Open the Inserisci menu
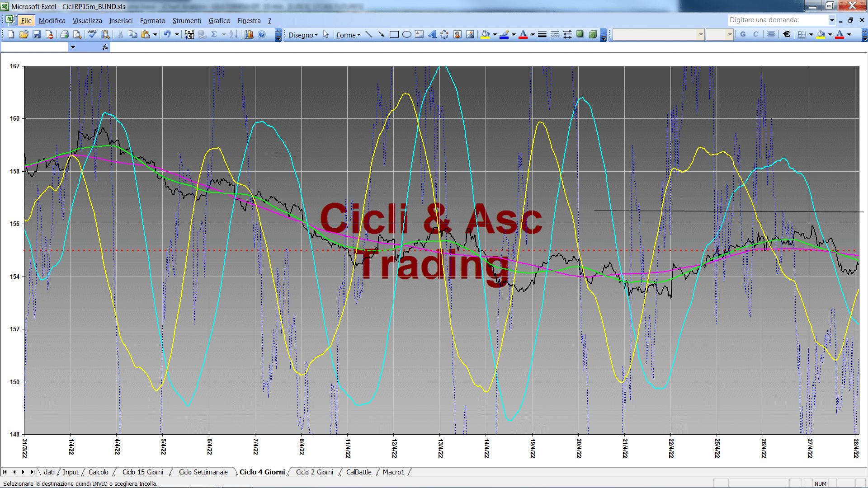This screenshot has height=488, width=868. (x=121, y=20)
